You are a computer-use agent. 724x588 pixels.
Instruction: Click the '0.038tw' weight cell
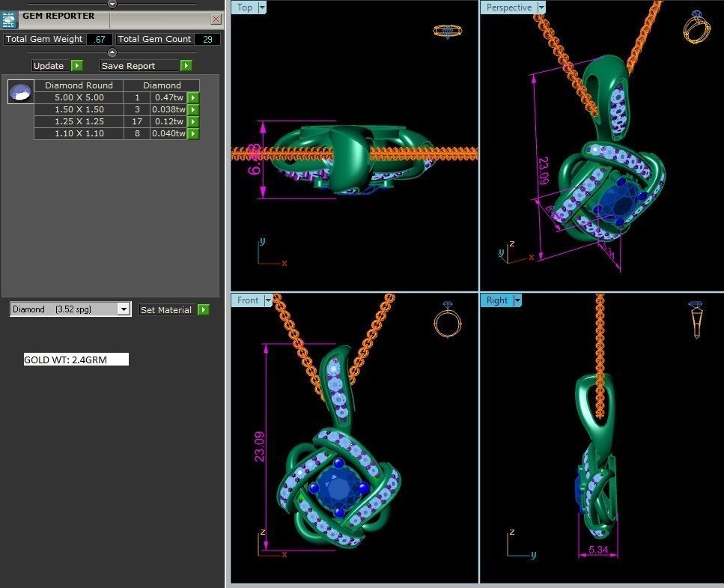(x=169, y=109)
